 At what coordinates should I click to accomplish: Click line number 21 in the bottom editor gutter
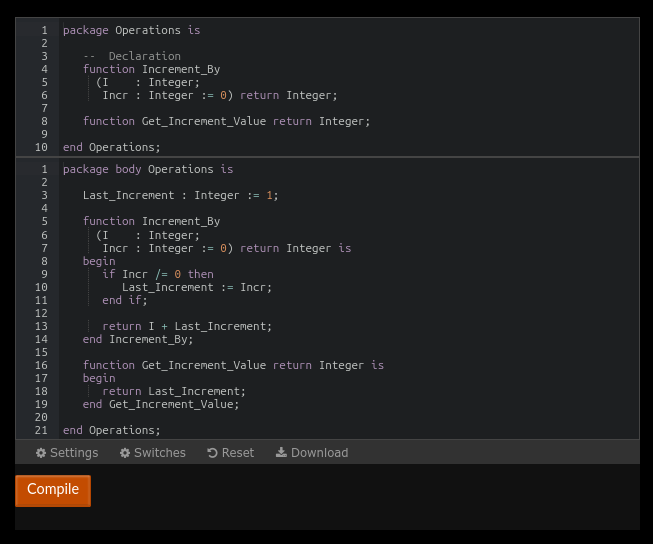pyautogui.click(x=41, y=430)
